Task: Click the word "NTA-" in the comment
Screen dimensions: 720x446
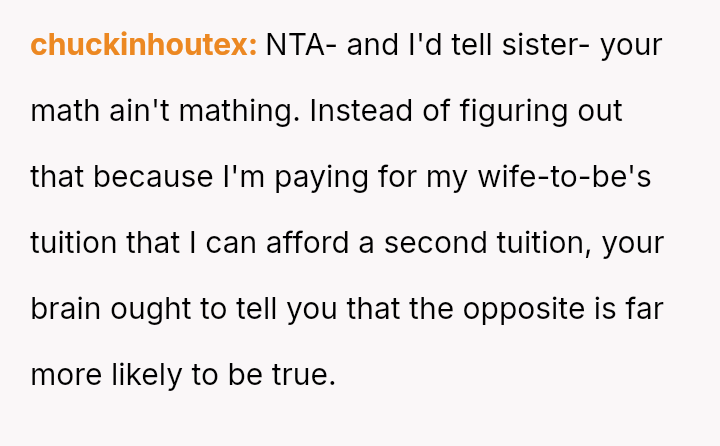Action: pyautogui.click(x=302, y=45)
